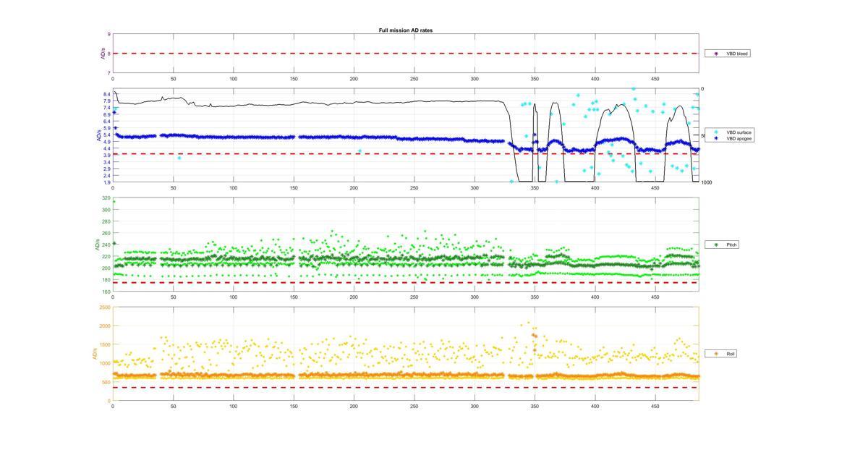
Task: Select the purple AD/s label on top plot
Action: (103, 54)
